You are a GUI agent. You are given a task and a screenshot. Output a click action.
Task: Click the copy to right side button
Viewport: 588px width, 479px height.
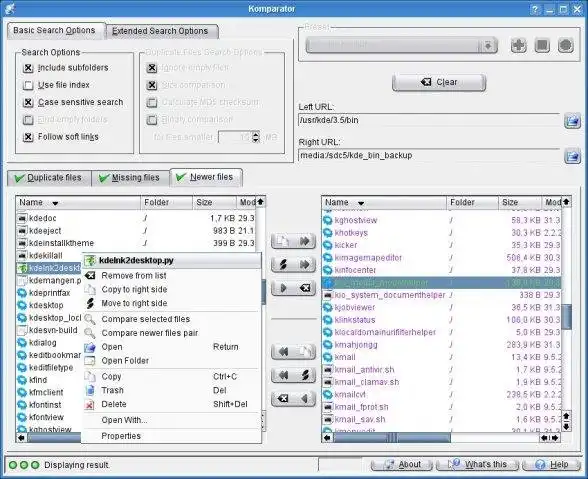[x=293, y=241]
